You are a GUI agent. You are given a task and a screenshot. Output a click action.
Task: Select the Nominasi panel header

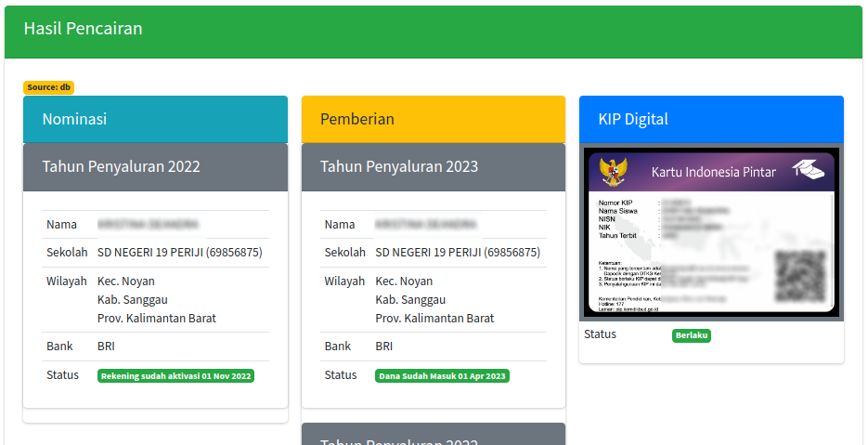155,119
